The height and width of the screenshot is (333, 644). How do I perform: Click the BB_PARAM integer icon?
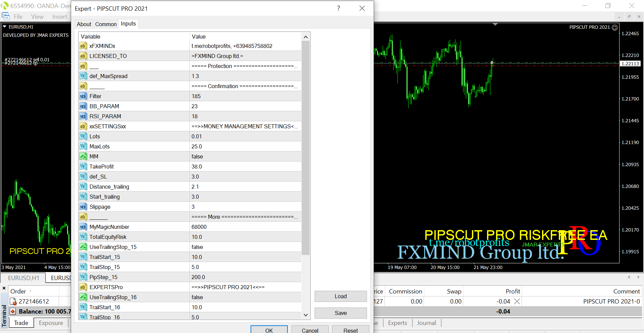(83, 106)
